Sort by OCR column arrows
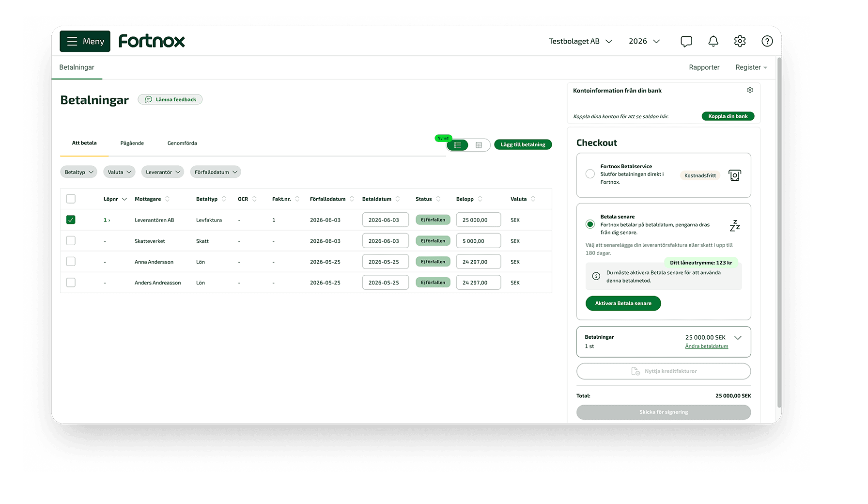868x504 pixels. click(254, 199)
